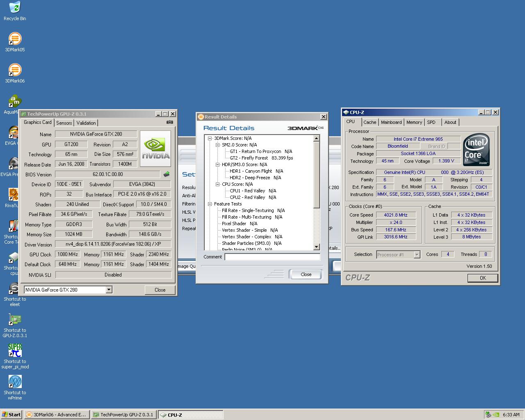Click the NVIDIA SLI Disabled field

click(113, 275)
